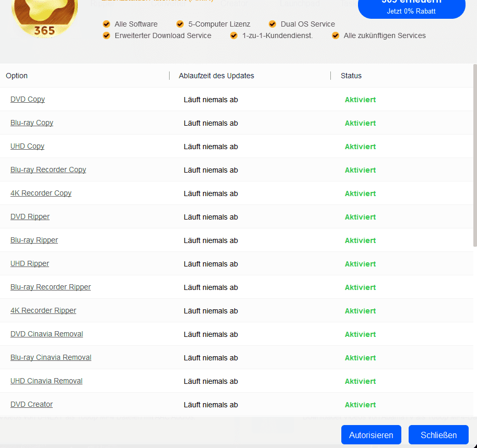Click the checkmark icon beside 1-zu-1-Kundendienst
This screenshot has width=477, height=448.
[234, 35]
